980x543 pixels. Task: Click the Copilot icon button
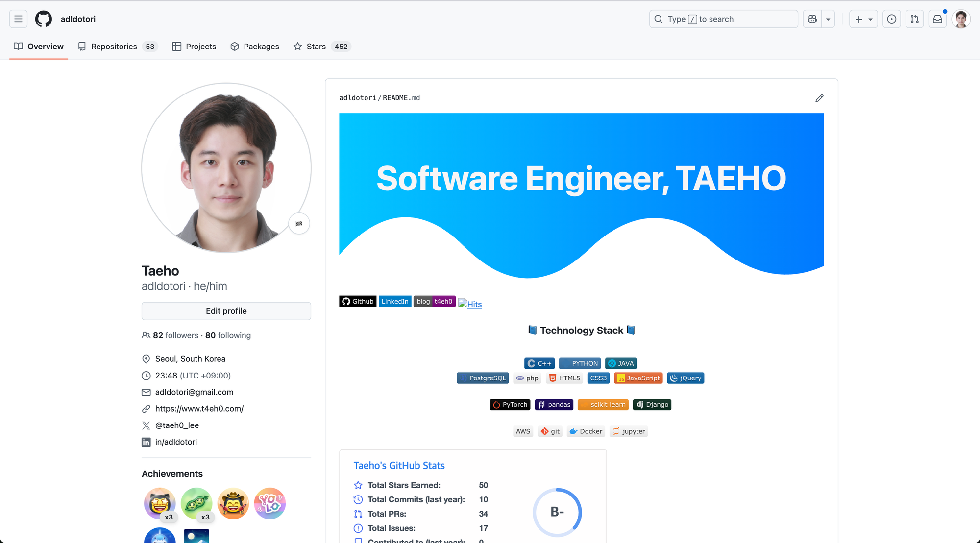pos(812,19)
